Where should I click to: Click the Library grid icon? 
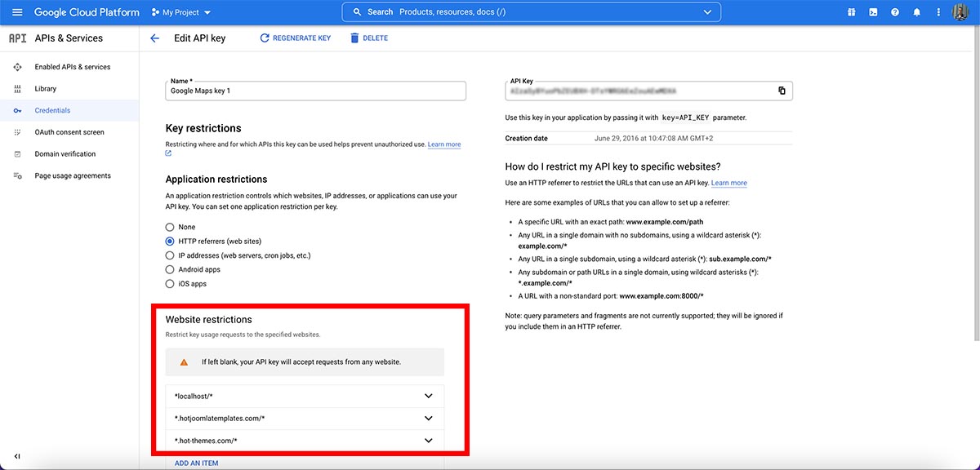[x=17, y=89]
